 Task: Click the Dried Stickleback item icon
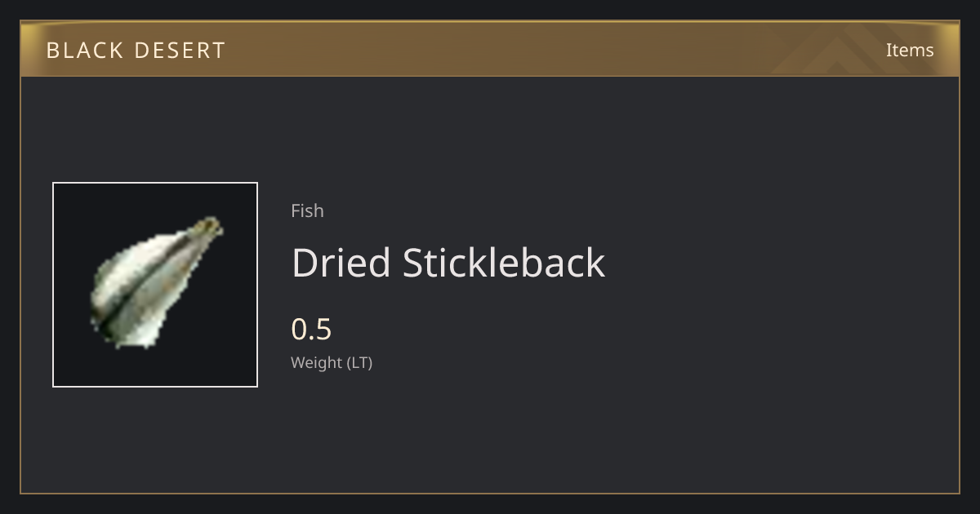pyautogui.click(x=155, y=284)
